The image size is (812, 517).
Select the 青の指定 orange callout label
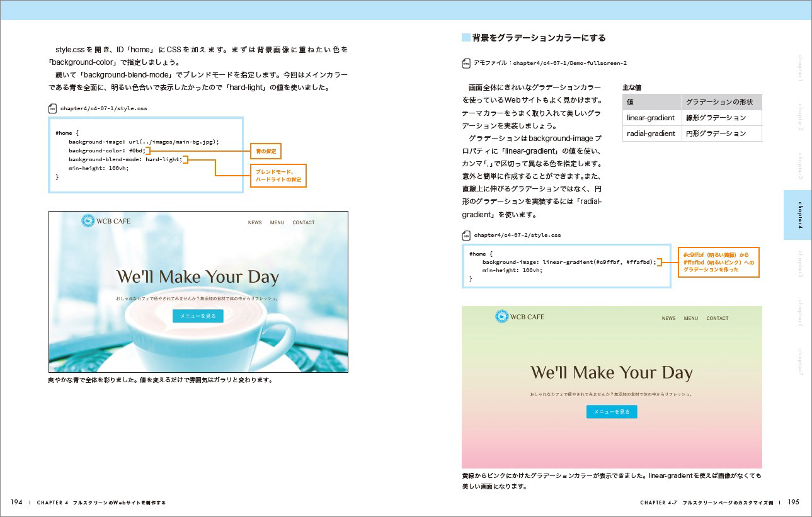pos(265,151)
